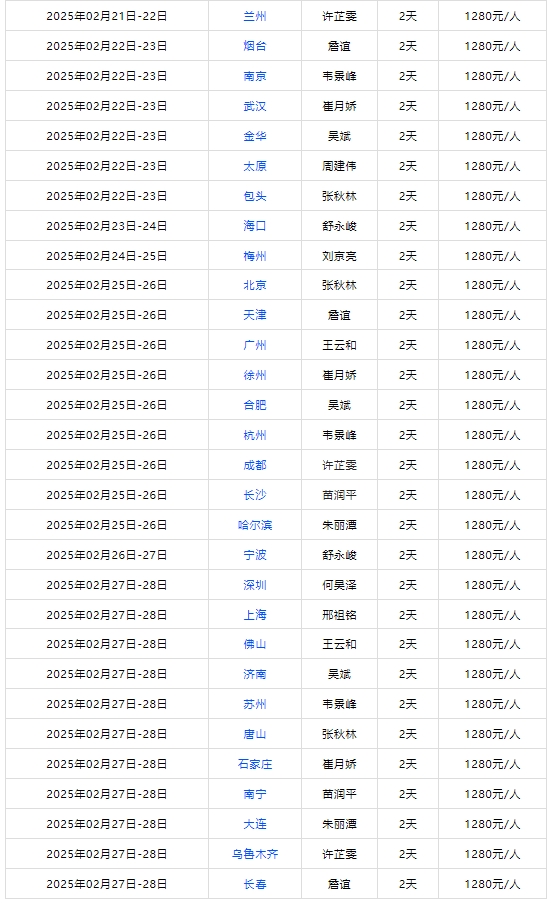Select the 徐州 link
552x903 pixels.
[x=254, y=375]
